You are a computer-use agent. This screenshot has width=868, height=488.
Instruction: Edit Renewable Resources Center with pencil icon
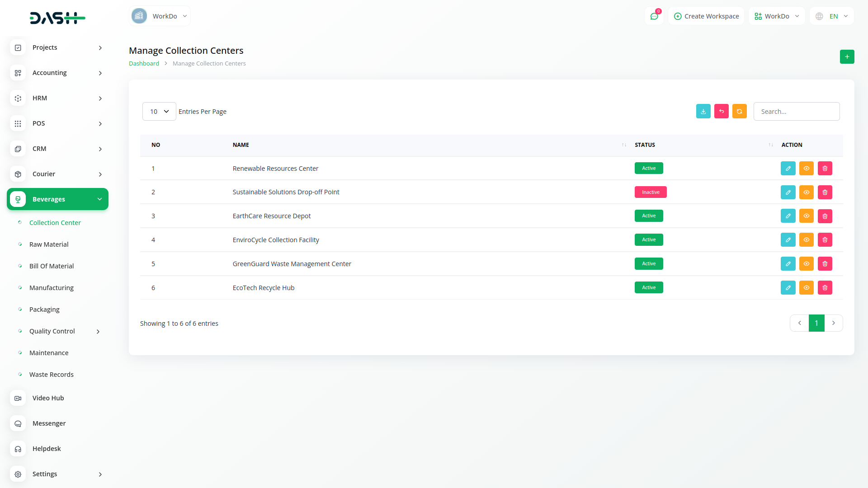click(788, 168)
